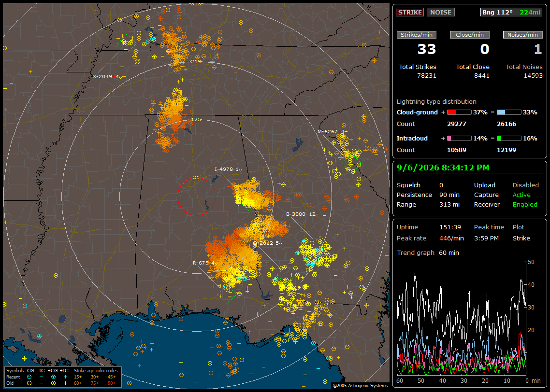The width and height of the screenshot is (550, 392).
Task: Click the Bng 112° 224mi bearing readout
Action: point(511,12)
